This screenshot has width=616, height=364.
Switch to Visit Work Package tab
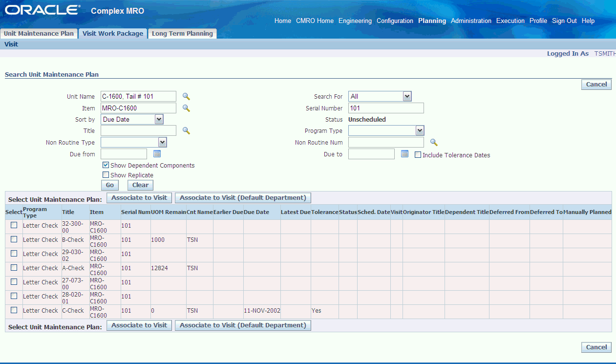click(x=113, y=34)
